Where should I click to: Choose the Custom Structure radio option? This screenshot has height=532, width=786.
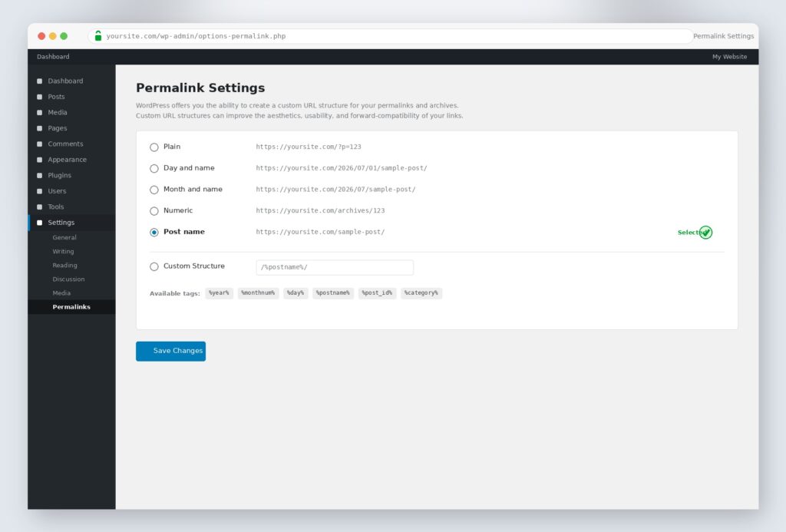pyautogui.click(x=154, y=266)
